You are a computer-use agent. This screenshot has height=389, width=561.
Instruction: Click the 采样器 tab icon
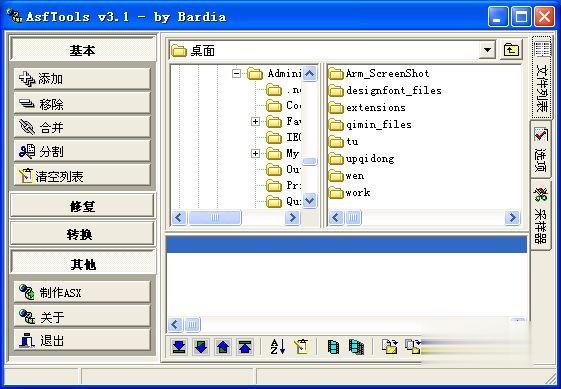541,194
